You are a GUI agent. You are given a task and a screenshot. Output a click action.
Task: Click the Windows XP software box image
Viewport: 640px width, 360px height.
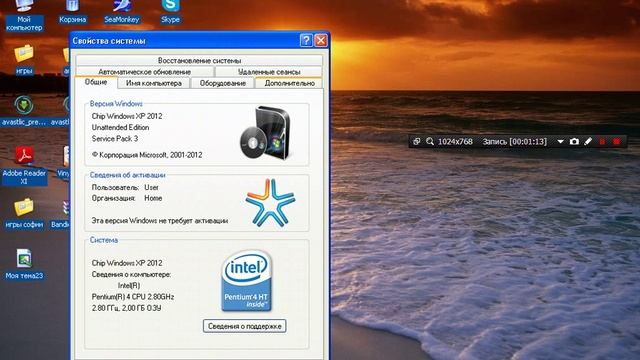pos(266,133)
